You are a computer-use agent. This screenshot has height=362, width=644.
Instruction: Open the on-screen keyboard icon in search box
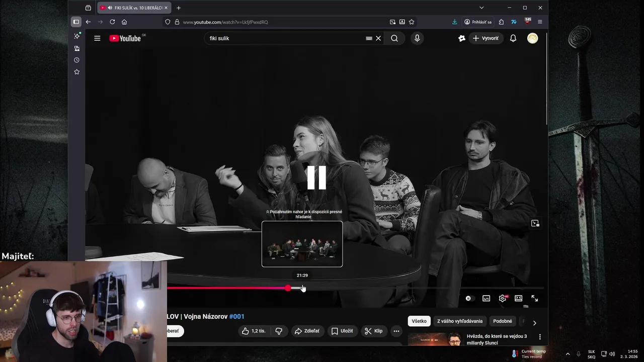[369, 38]
